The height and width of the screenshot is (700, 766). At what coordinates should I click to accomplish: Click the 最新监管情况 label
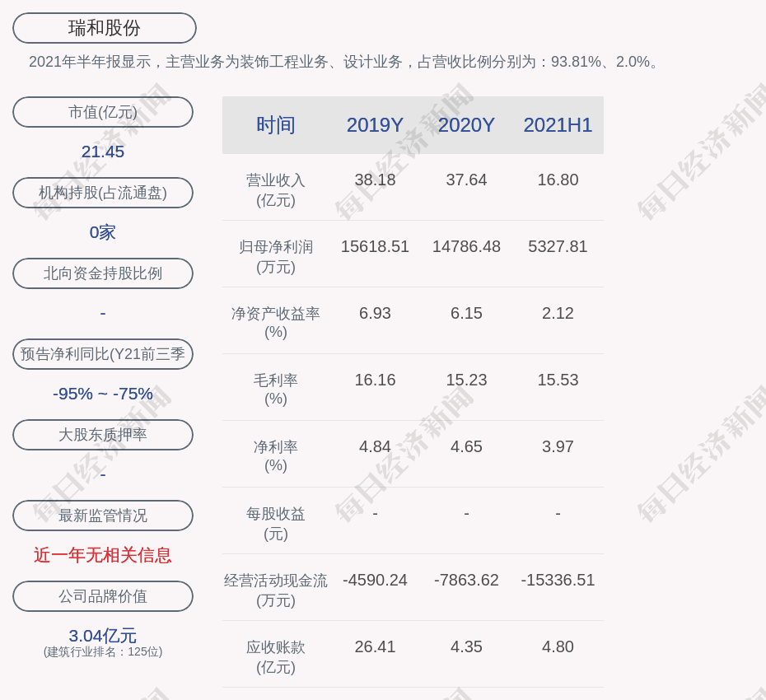point(103,516)
